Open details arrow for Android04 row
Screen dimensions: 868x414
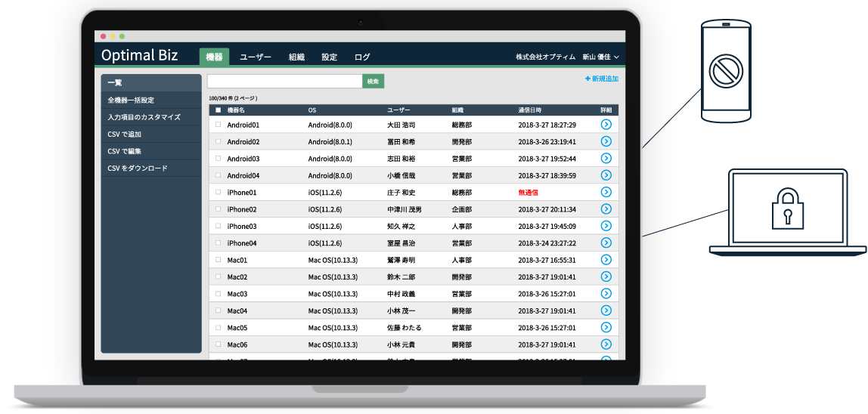(x=606, y=175)
